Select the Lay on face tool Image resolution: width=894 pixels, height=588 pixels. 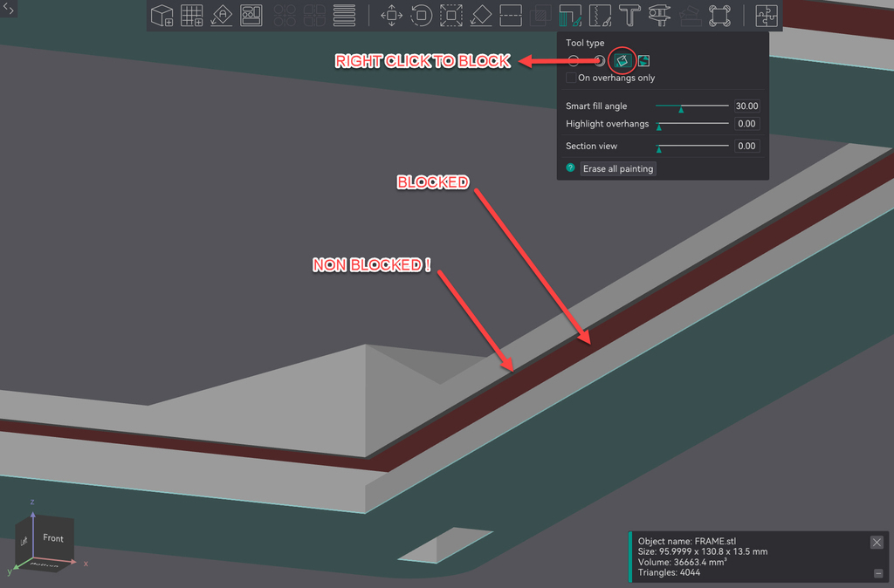(481, 16)
